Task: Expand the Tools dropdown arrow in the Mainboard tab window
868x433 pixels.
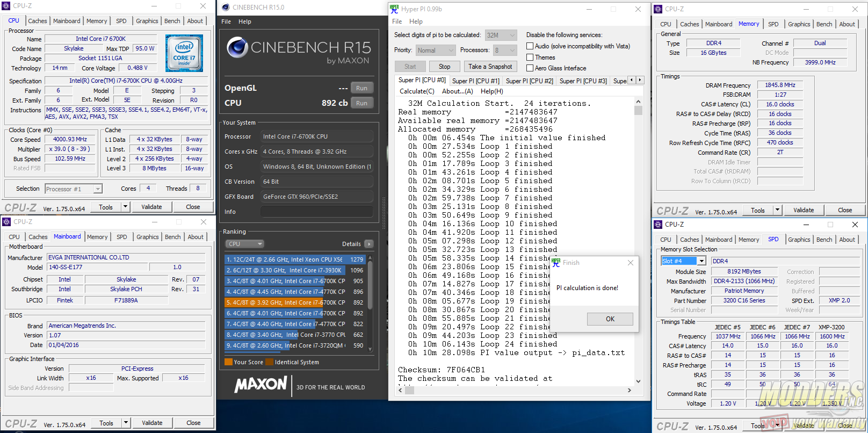Action: [126, 423]
